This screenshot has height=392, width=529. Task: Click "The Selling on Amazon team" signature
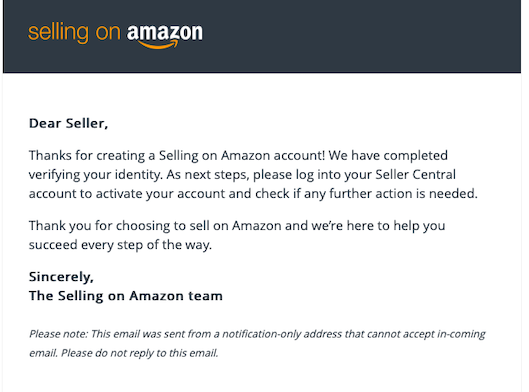(126, 296)
